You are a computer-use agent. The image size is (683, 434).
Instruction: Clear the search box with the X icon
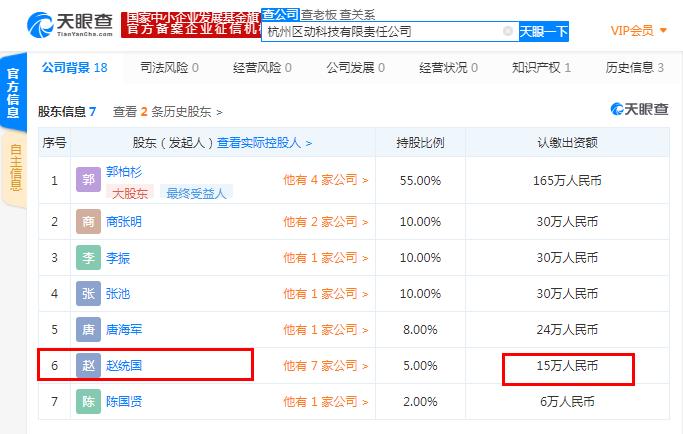point(507,31)
